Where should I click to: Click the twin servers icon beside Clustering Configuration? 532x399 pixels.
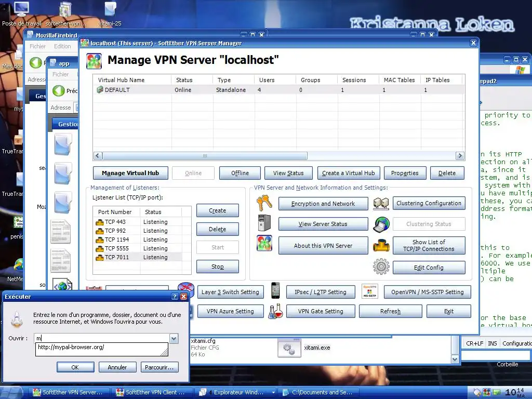[x=381, y=203]
